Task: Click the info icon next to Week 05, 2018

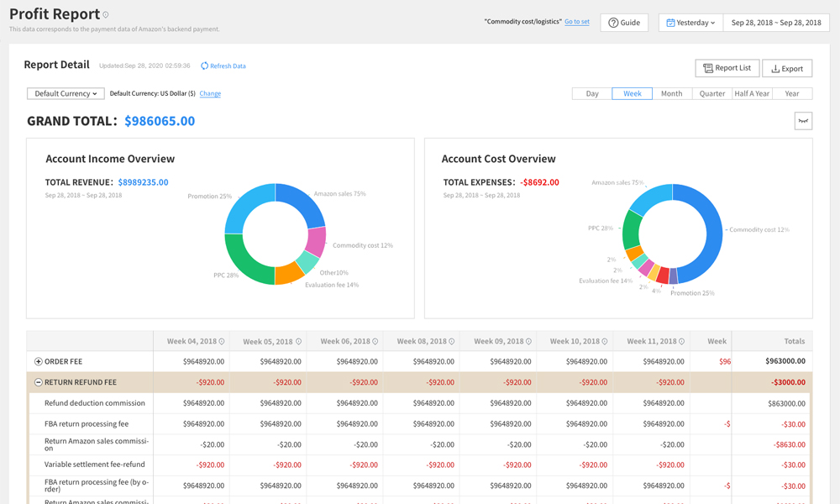Action: (298, 342)
